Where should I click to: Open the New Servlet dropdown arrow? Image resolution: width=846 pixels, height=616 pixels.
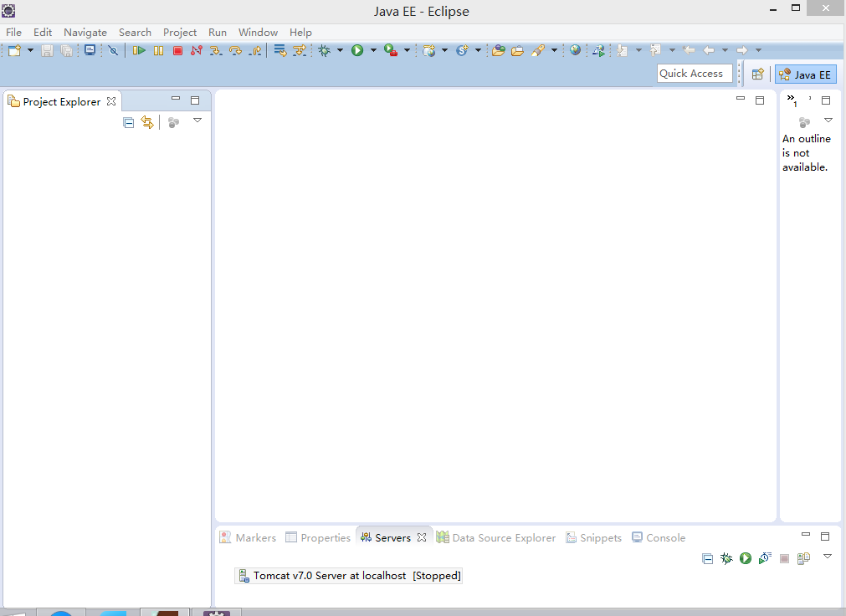point(478,50)
